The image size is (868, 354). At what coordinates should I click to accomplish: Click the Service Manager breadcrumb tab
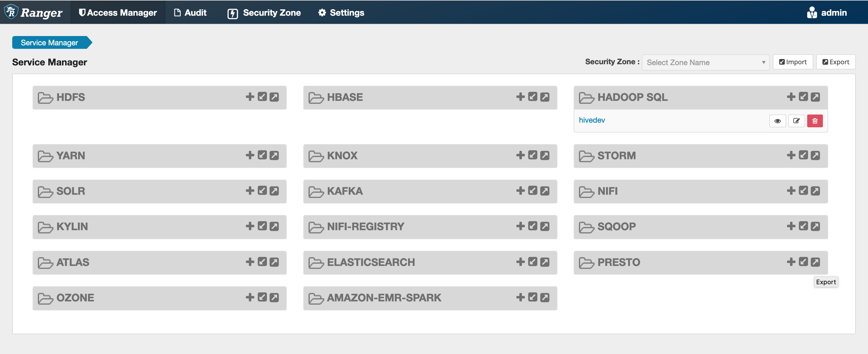point(49,42)
